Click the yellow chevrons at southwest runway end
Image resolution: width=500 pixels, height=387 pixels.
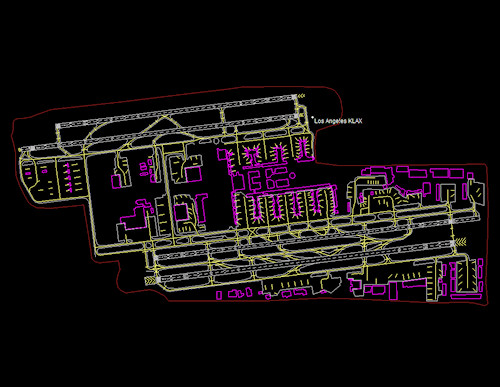click(151, 280)
